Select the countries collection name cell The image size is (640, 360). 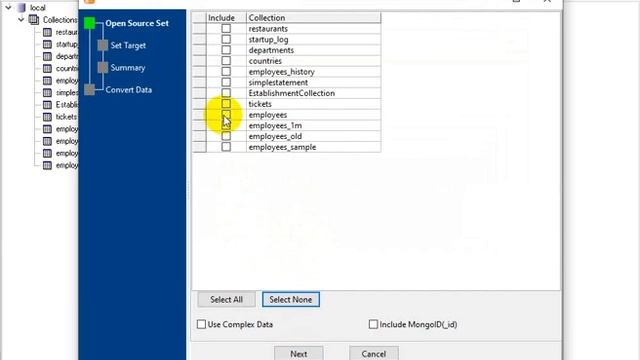pyautogui.click(x=313, y=61)
